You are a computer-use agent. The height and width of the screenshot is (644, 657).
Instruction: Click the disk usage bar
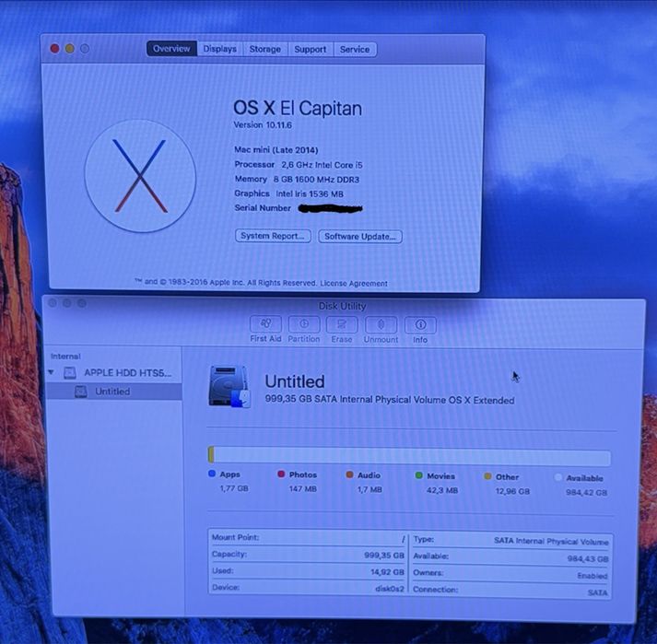point(409,456)
